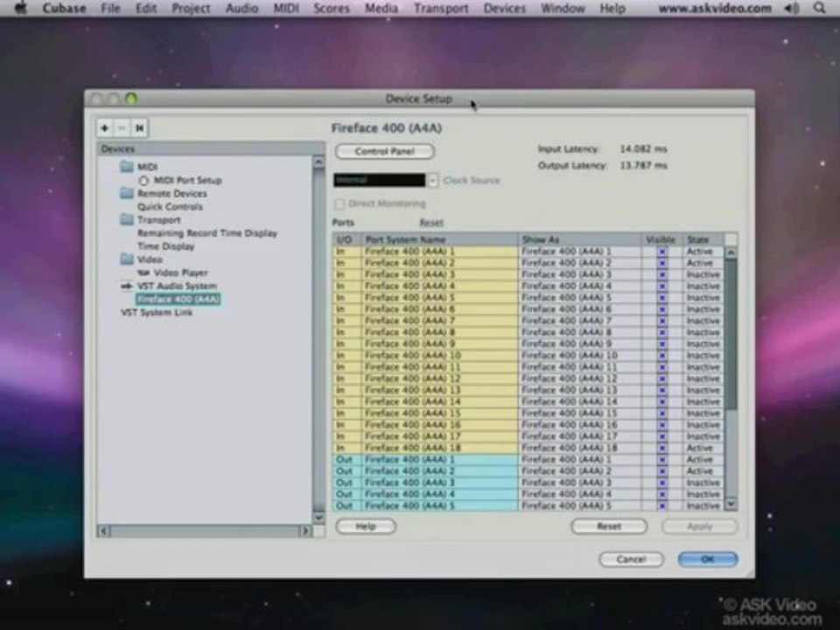Click the OK button
The height and width of the screenshot is (630, 840).
click(708, 559)
